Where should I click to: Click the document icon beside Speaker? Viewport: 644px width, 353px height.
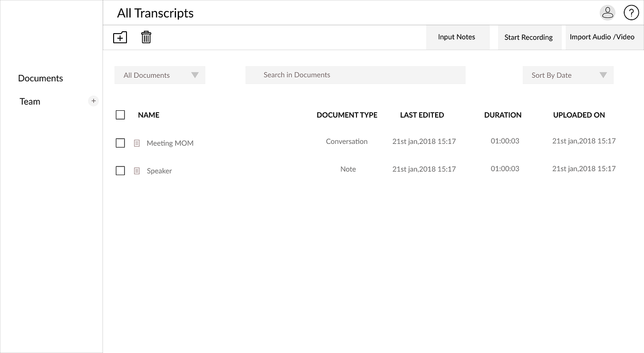[x=137, y=171]
